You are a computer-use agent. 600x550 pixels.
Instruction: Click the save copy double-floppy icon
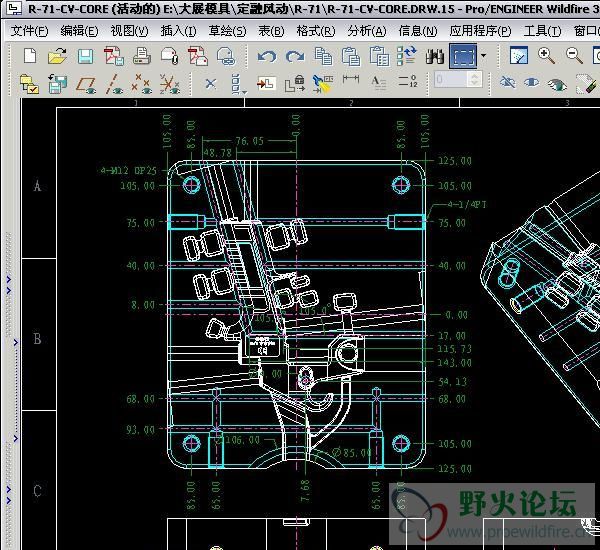click(x=57, y=84)
